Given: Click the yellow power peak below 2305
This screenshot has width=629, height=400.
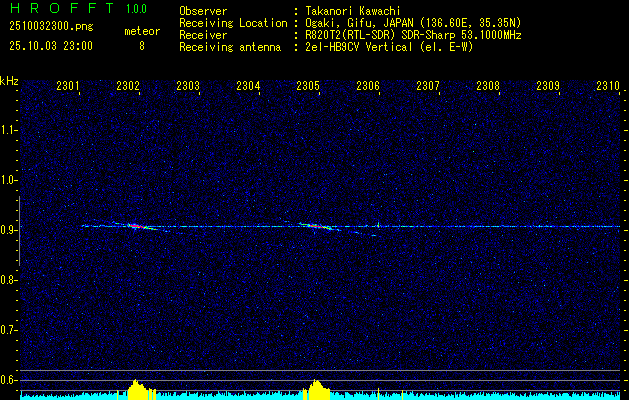Looking at the screenshot, I should tap(317, 389).
